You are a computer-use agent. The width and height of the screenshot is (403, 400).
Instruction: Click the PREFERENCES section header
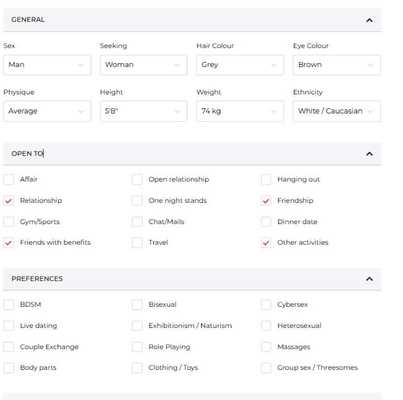tap(192, 279)
